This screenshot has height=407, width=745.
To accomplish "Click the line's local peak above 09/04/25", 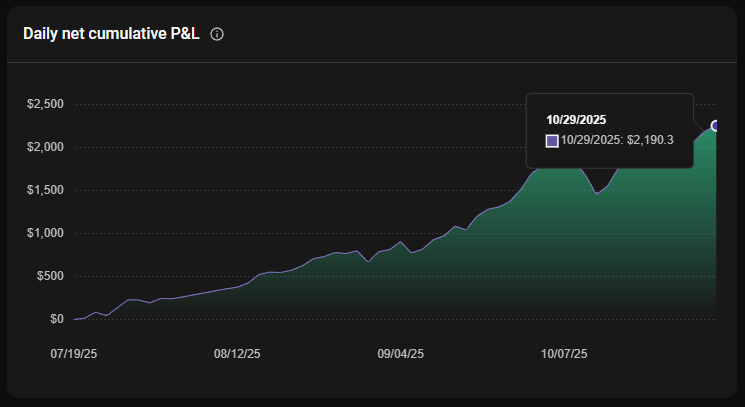I will click(x=400, y=242).
